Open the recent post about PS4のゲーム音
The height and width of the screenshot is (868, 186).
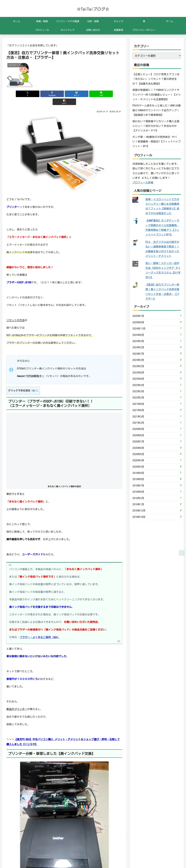click(157, 110)
